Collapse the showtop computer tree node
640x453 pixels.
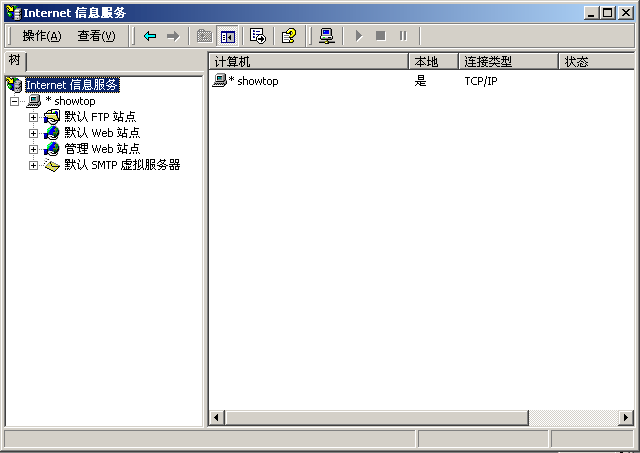point(15,101)
